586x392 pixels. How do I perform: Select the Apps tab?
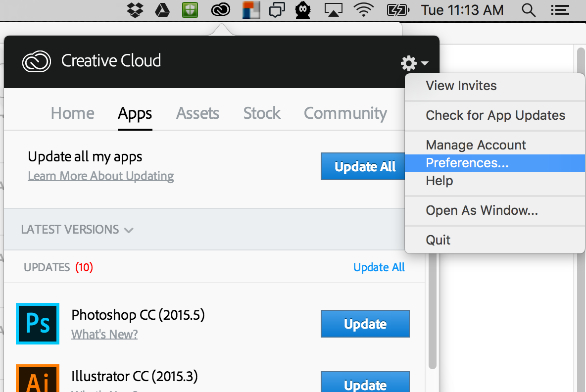[x=135, y=114]
